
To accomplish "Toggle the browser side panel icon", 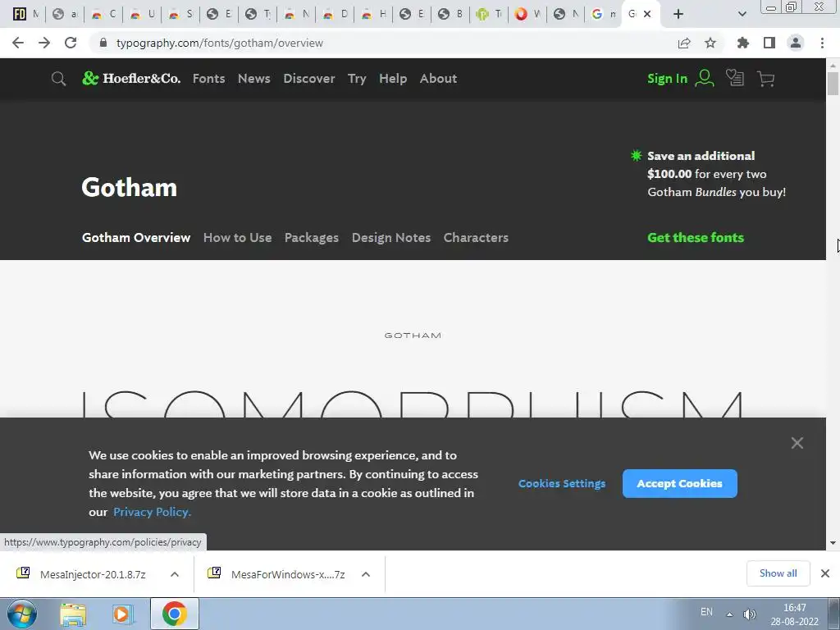I will (769, 43).
